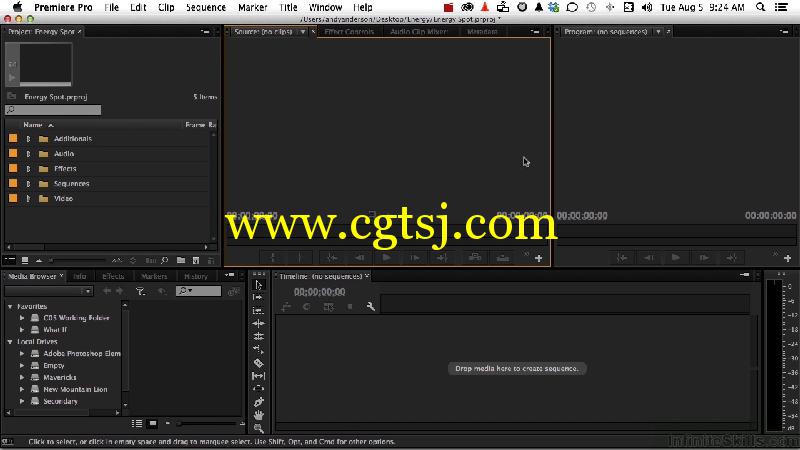Viewport: 800px width, 450px height.
Task: Select the Selection tool arrow
Action: pos(259,285)
